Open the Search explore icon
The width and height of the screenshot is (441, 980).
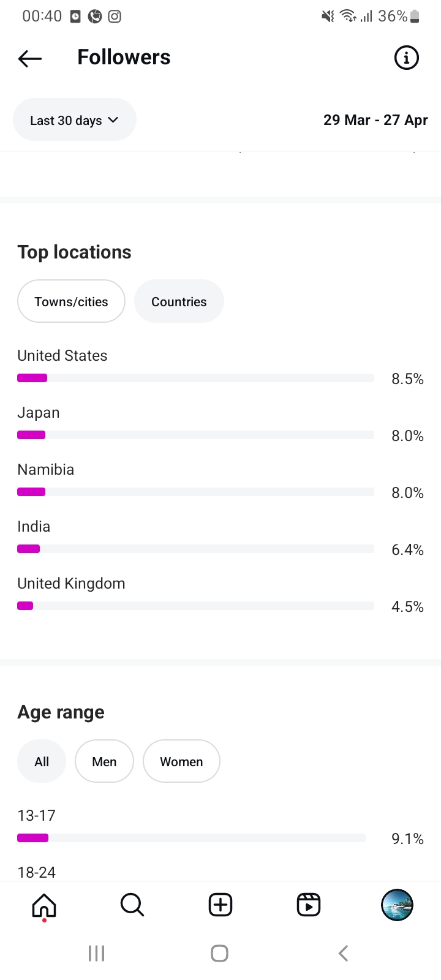coord(132,905)
